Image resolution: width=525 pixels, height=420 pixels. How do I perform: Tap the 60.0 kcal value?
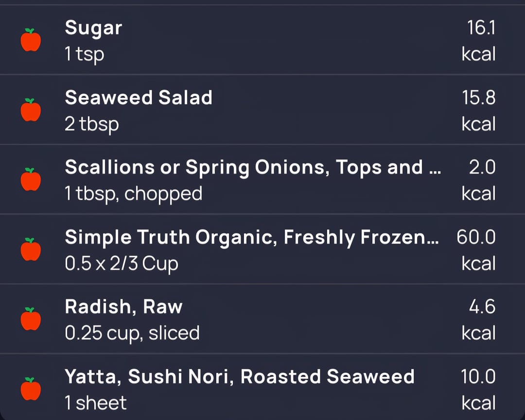(476, 238)
